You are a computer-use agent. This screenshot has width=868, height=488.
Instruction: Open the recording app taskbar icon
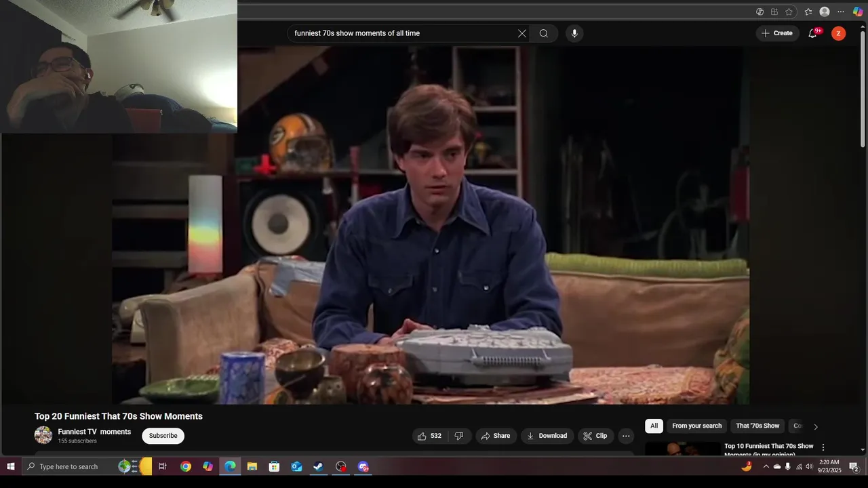tap(341, 466)
